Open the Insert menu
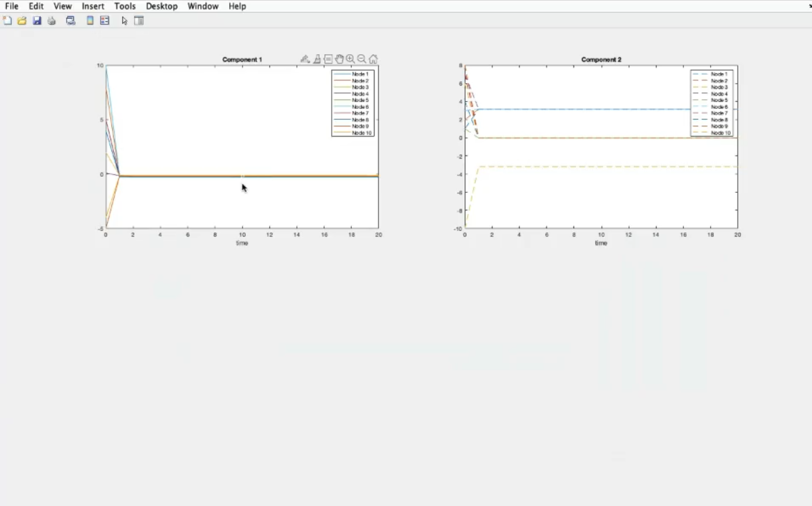812x506 pixels. click(x=93, y=6)
